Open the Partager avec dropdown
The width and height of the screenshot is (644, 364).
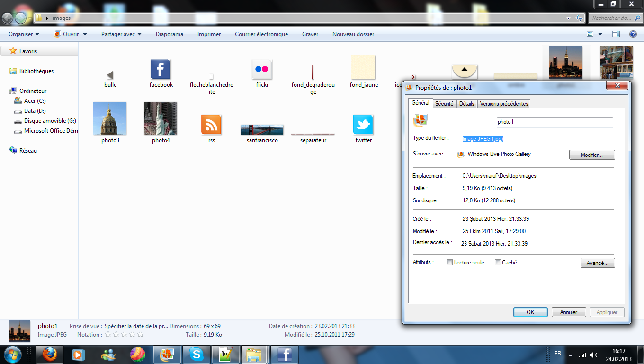pyautogui.click(x=121, y=34)
